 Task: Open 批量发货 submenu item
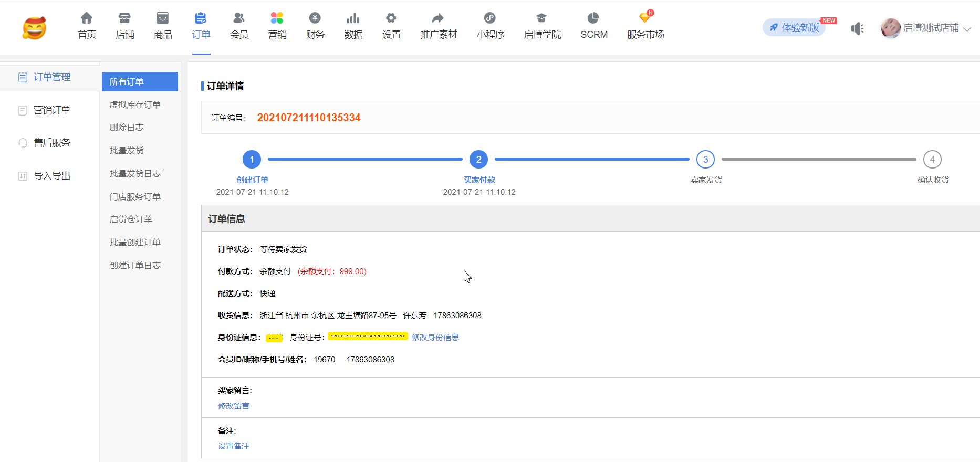point(127,151)
